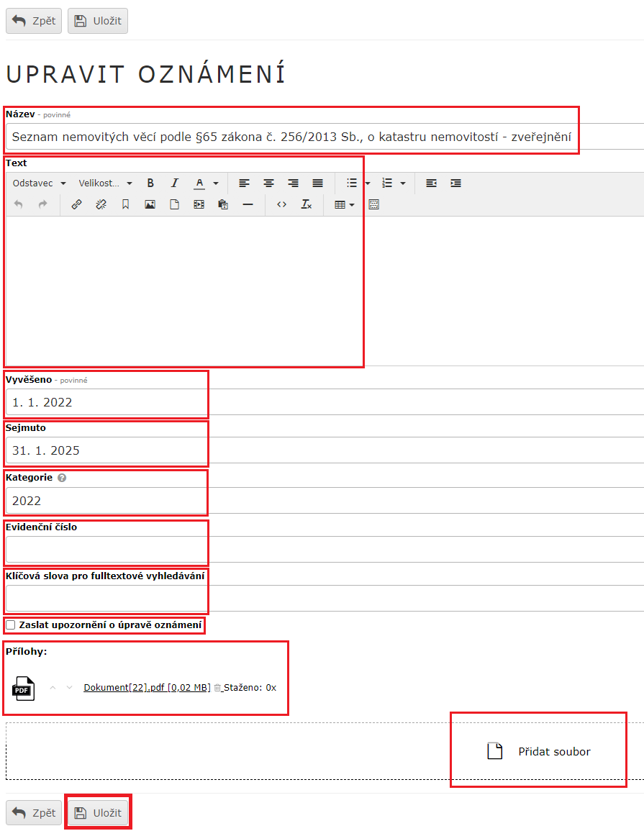Go back using the top Zpět button
Image resolution: width=644 pixels, height=831 pixels.
coord(34,21)
